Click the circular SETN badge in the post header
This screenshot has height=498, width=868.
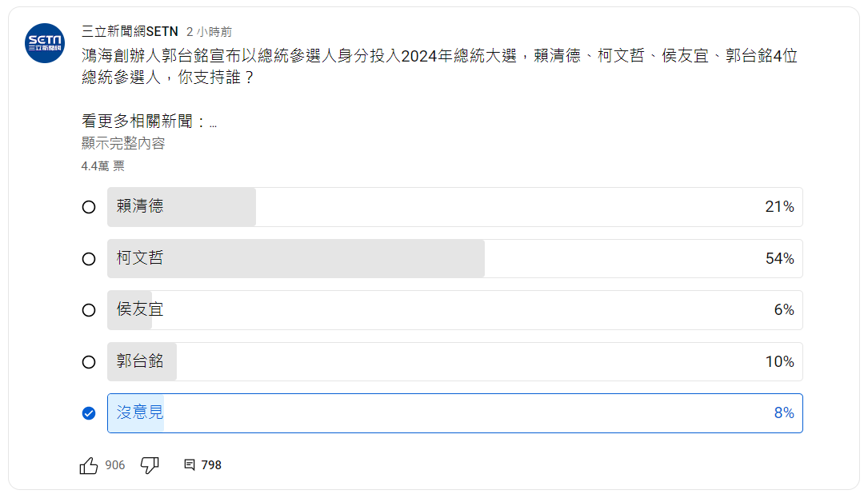point(45,42)
